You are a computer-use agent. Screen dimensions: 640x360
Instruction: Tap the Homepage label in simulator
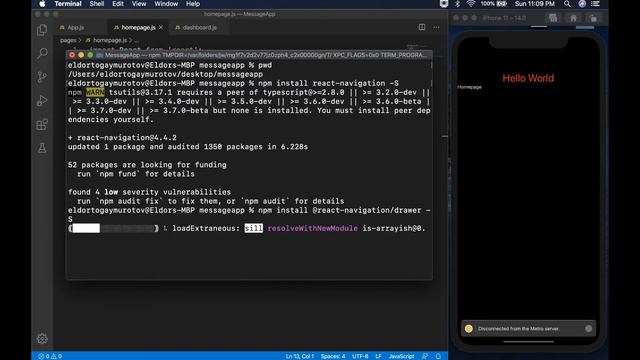(469, 87)
